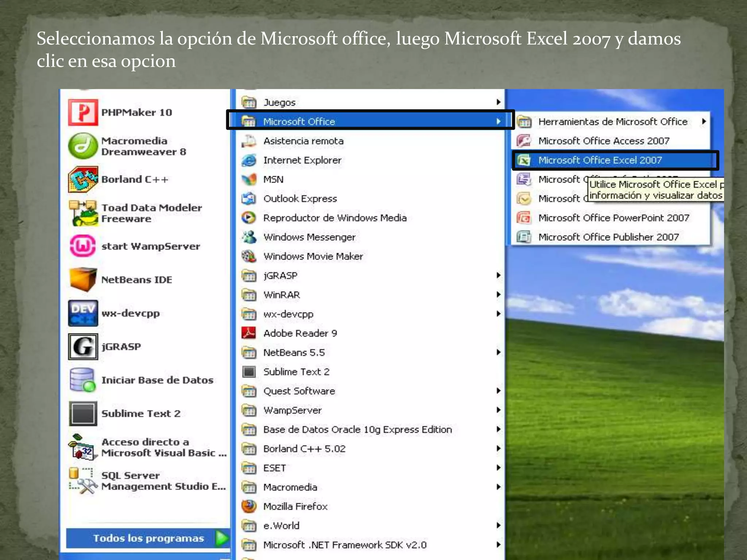Click Microsoft Office PowerPoint 2007 label
The image size is (747, 560).
pyautogui.click(x=614, y=218)
